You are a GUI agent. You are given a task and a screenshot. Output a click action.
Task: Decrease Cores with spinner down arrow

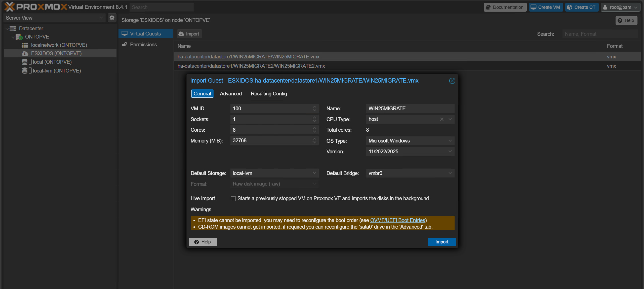pos(314,132)
